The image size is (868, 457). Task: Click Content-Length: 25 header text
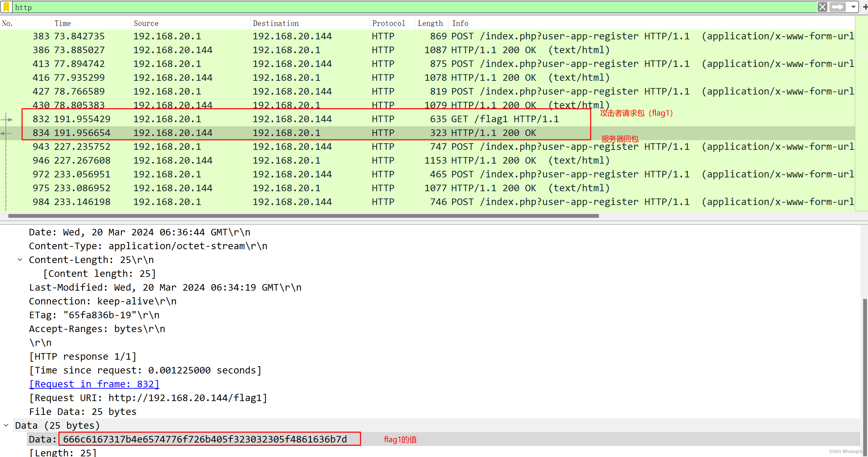tap(91, 260)
